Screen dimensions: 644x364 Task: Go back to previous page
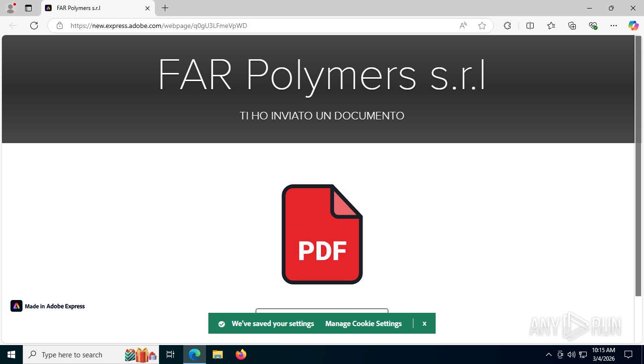coord(13,26)
